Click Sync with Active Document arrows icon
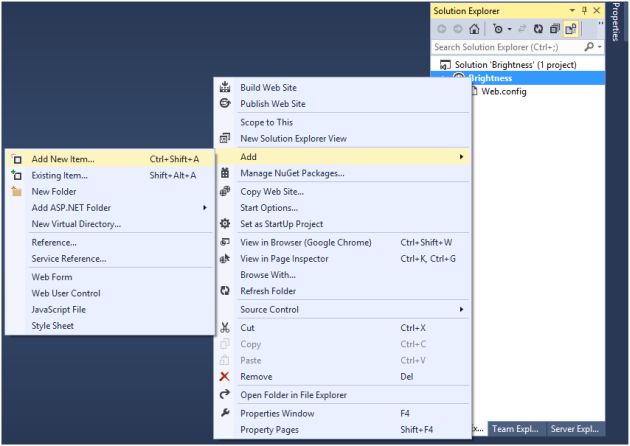This screenshot has height=446, width=630. [522, 29]
